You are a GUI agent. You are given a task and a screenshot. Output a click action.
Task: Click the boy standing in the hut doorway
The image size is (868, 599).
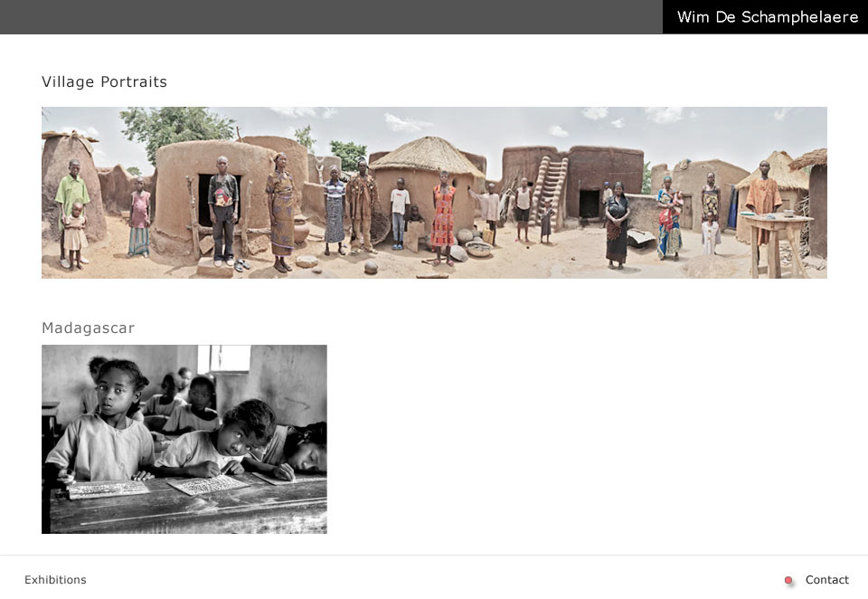tap(223, 209)
